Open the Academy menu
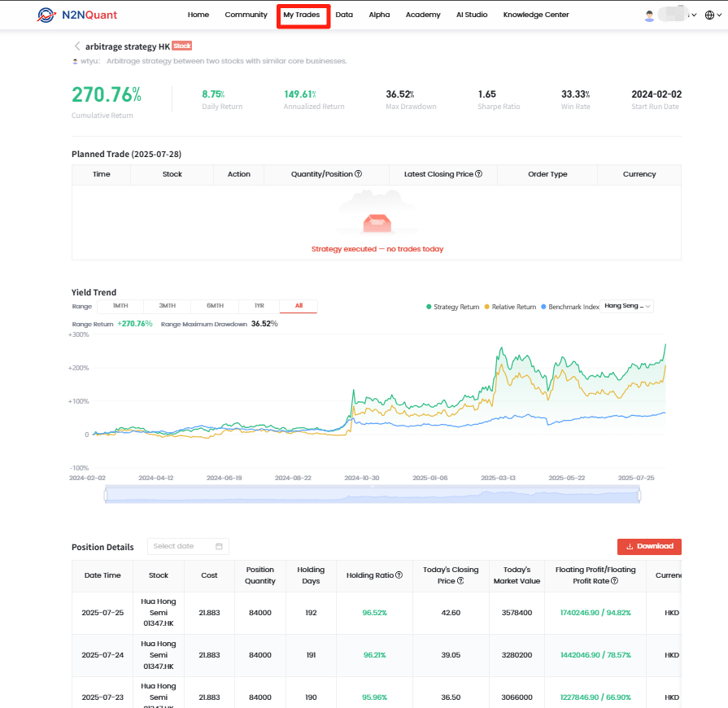The width and height of the screenshot is (728, 708). pyautogui.click(x=423, y=15)
